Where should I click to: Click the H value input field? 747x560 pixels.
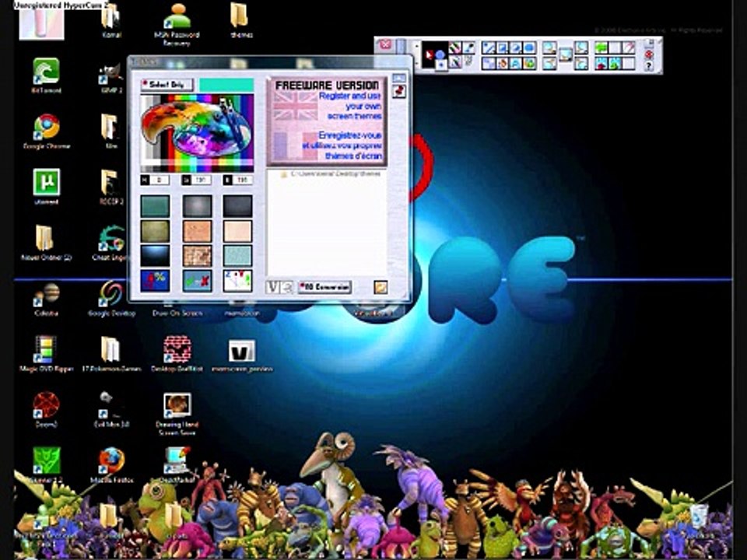(159, 180)
